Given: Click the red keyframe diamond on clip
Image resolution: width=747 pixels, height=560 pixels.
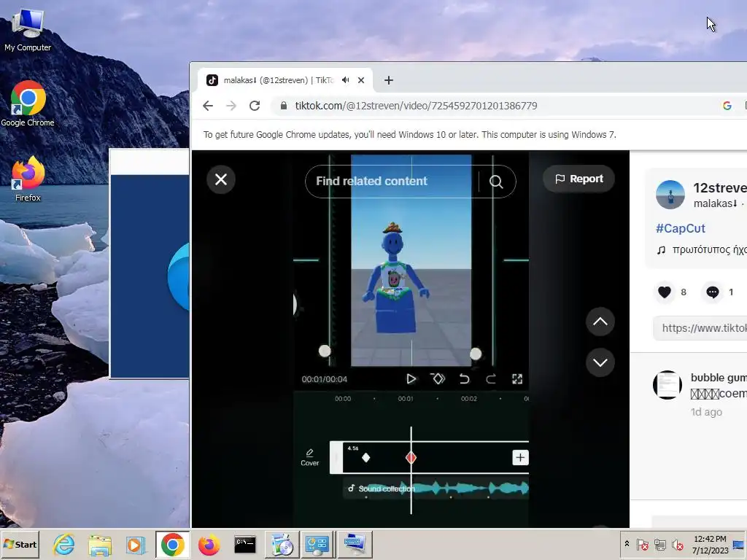Looking at the screenshot, I should click(x=411, y=458).
